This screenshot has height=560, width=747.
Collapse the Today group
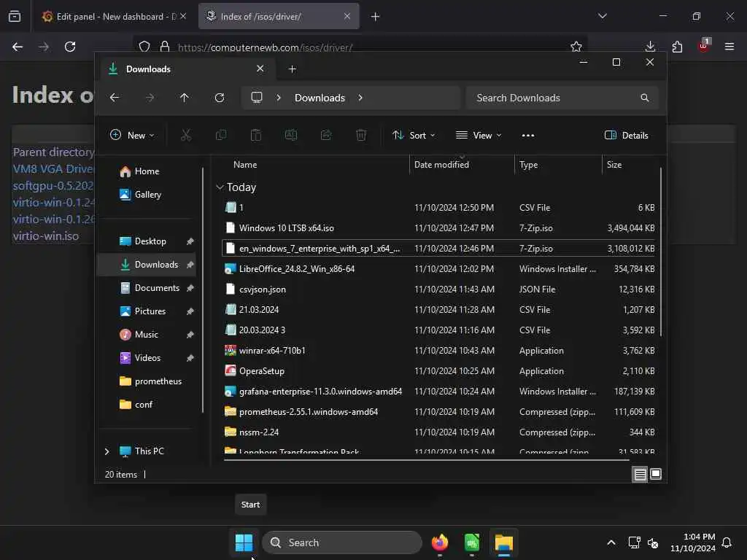[x=220, y=187]
